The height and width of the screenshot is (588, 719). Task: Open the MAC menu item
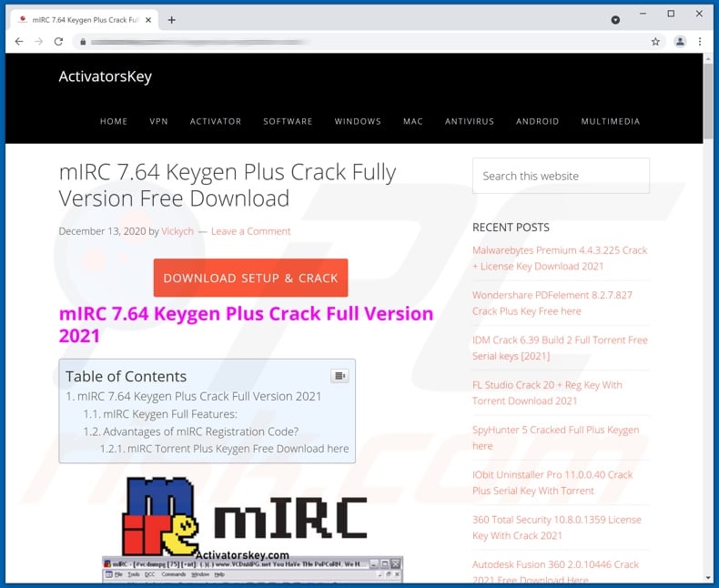point(413,121)
